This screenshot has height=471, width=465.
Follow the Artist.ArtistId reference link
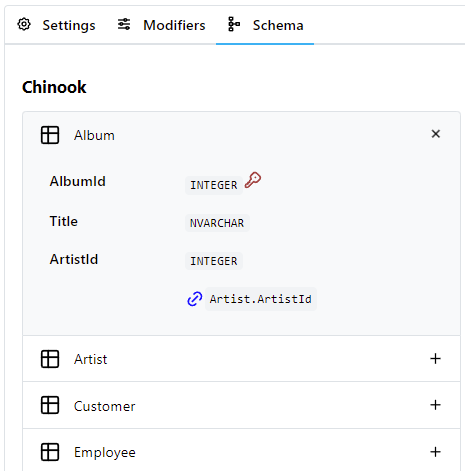[261, 299]
